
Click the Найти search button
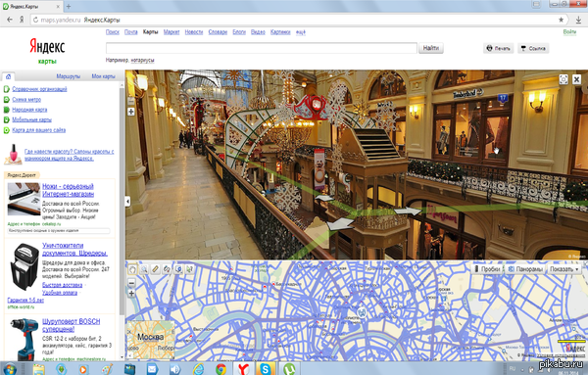(x=431, y=48)
